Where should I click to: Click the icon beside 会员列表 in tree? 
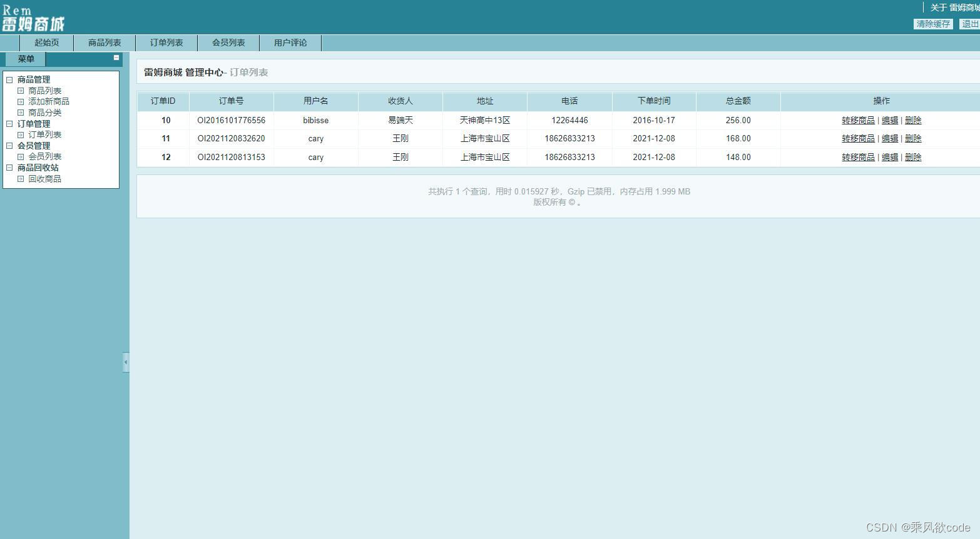(21, 156)
